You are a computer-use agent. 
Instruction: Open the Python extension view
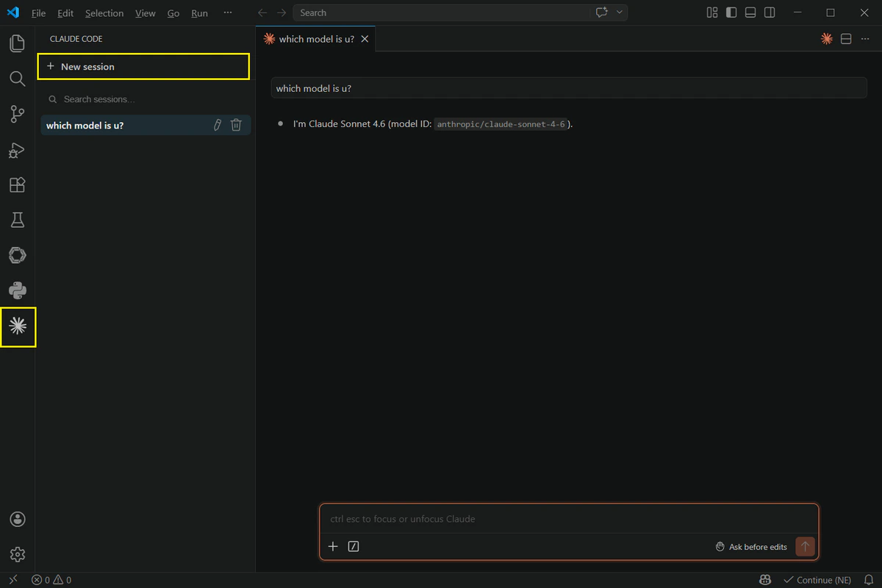[x=18, y=290]
